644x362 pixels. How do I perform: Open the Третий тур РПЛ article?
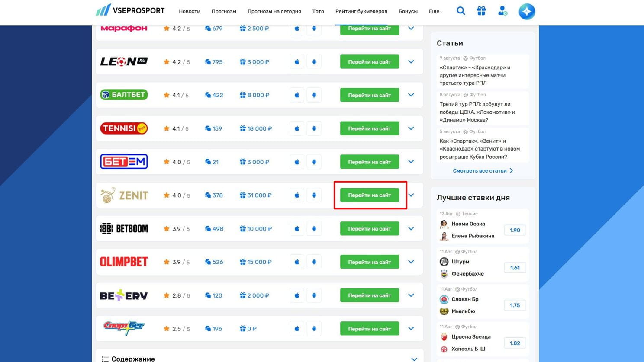(x=477, y=112)
